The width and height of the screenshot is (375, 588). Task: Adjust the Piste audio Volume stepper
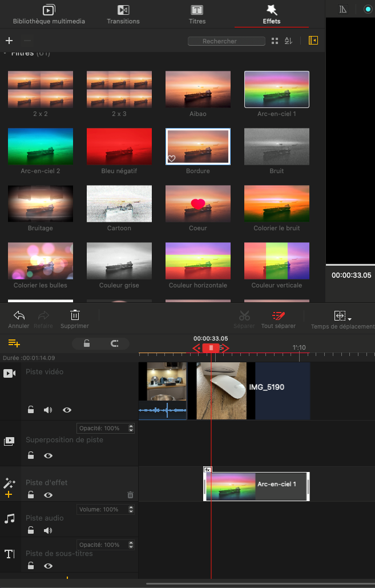131,509
